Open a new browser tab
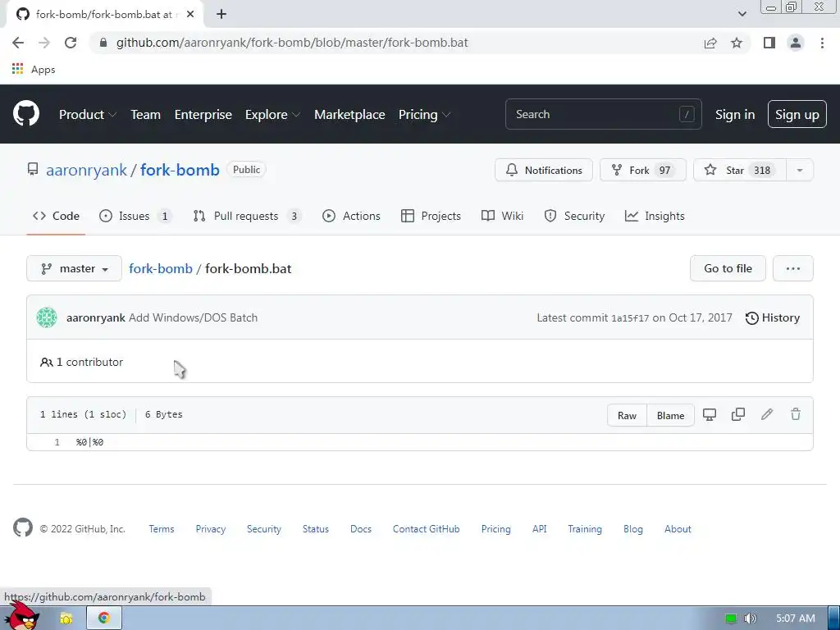The height and width of the screenshot is (630, 840). pos(221,15)
